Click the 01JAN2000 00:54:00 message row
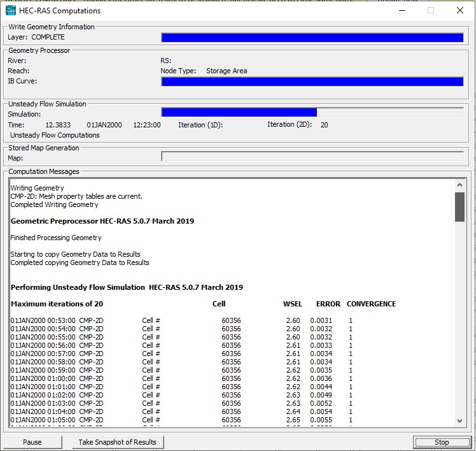Image resolution: width=476 pixels, height=451 pixels. (x=181, y=329)
